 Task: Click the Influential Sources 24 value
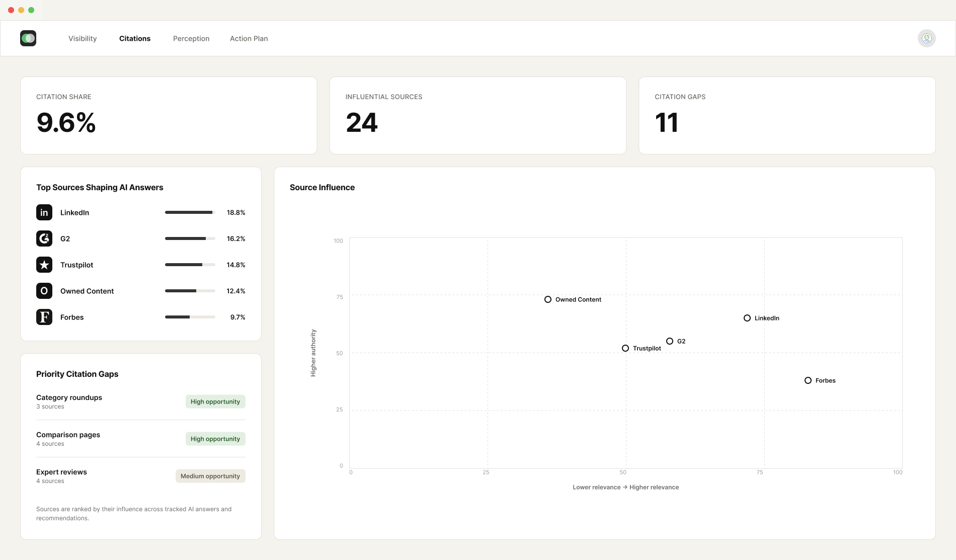click(362, 123)
